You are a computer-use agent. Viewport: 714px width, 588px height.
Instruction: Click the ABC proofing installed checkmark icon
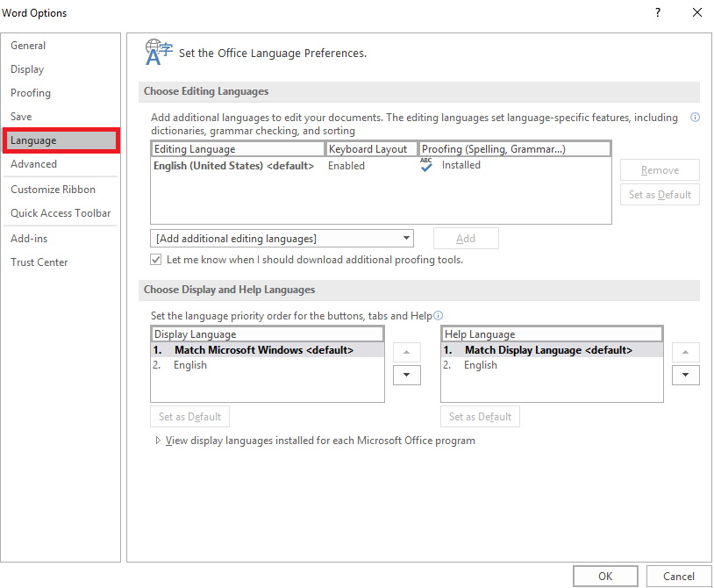click(x=426, y=165)
